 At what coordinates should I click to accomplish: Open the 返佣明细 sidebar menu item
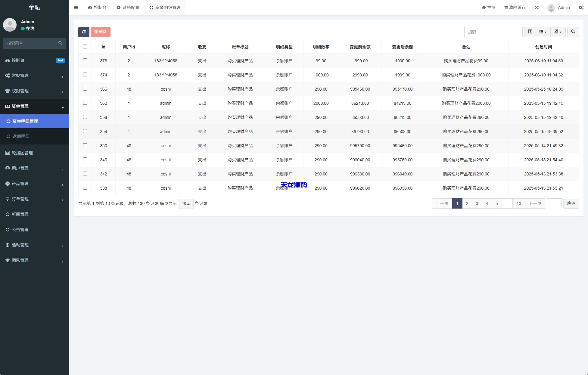pyautogui.click(x=21, y=136)
